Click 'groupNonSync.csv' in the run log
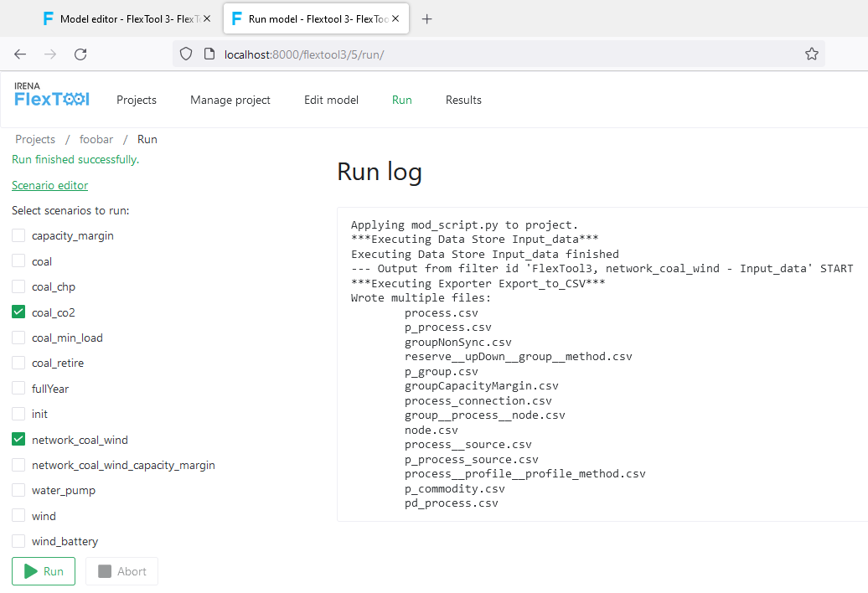Image resolution: width=868 pixels, height=593 pixels. pyautogui.click(x=457, y=343)
